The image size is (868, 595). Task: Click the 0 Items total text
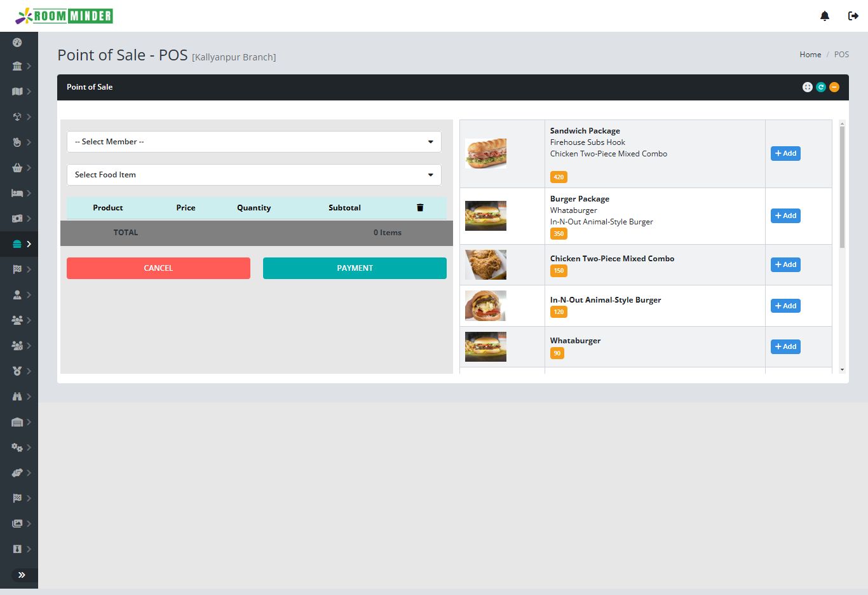click(x=388, y=233)
